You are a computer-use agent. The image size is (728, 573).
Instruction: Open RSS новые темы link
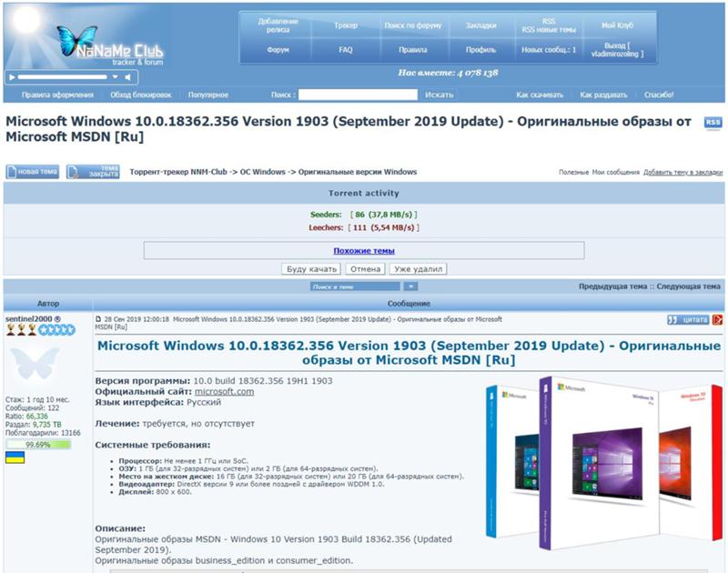549,30
